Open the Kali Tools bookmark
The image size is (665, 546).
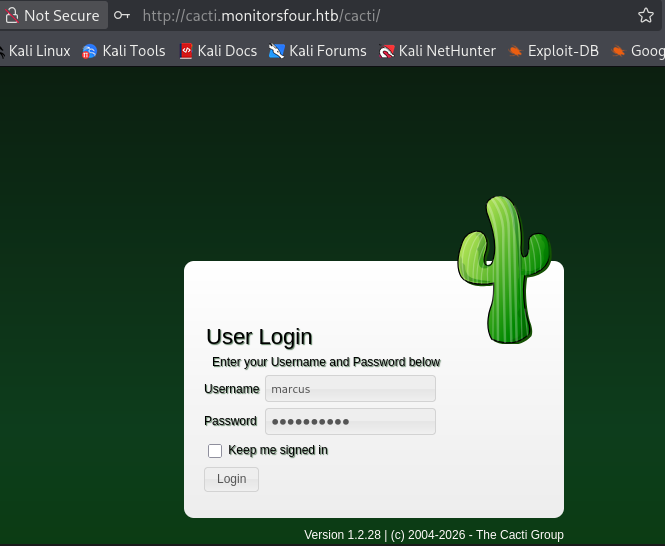coord(123,51)
